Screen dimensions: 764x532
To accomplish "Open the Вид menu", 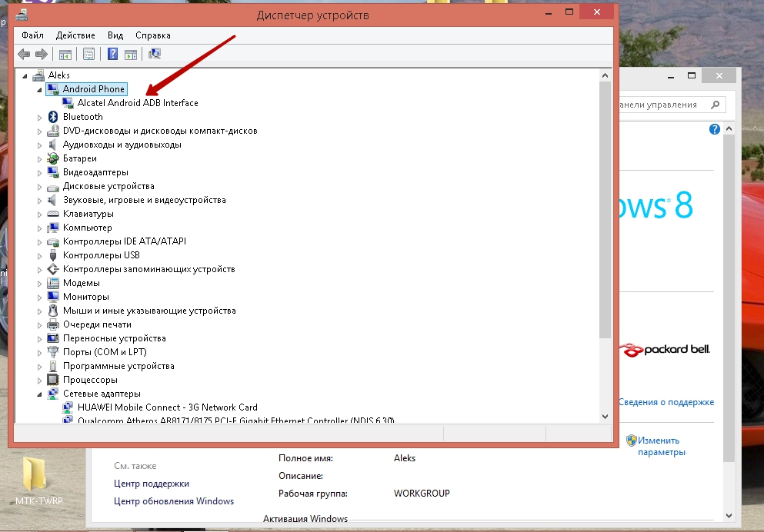I will tap(115, 35).
